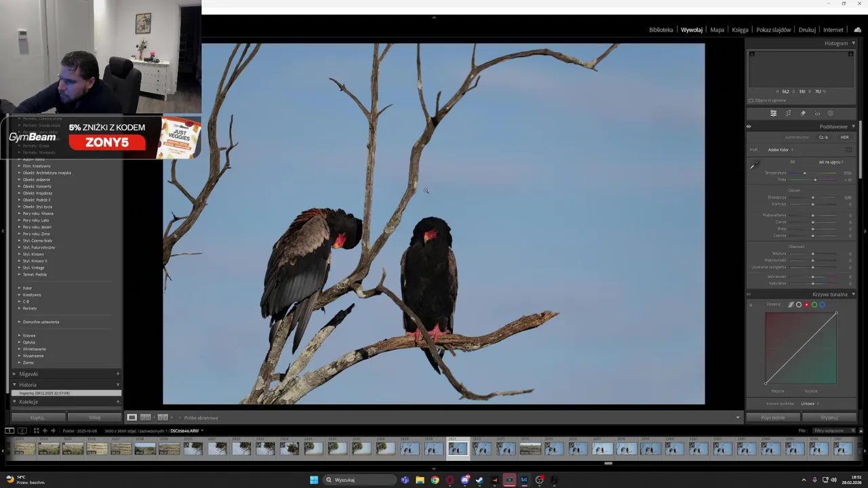Viewport: 868px width, 488px height.
Task: Toggle the filter lock switch
Action: tap(861, 430)
